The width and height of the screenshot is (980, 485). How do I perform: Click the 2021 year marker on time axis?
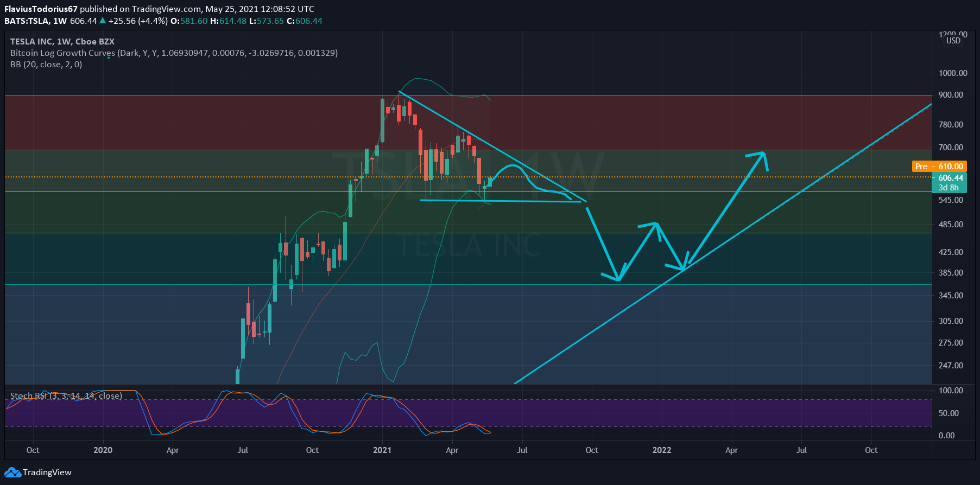382,450
